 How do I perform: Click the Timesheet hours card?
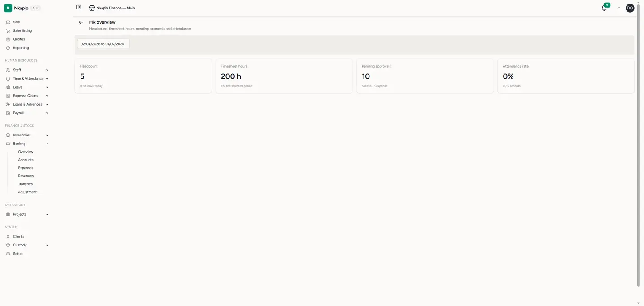tap(284, 76)
